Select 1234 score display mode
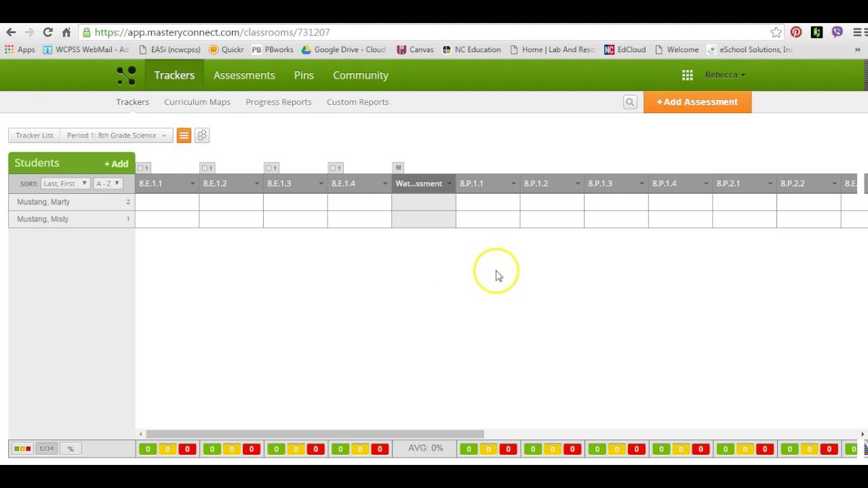The height and width of the screenshot is (488, 868). 46,449
